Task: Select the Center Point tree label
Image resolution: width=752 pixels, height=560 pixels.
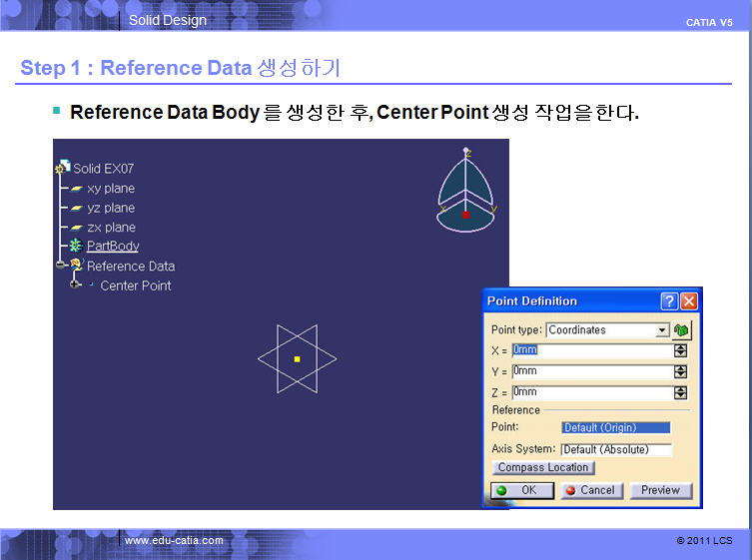Action: tap(136, 285)
